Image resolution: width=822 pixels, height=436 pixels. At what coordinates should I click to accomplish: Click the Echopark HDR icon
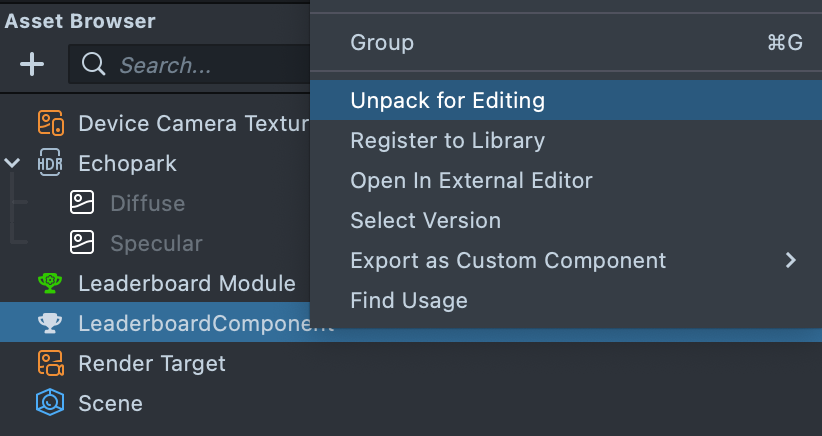pyautogui.click(x=50, y=163)
